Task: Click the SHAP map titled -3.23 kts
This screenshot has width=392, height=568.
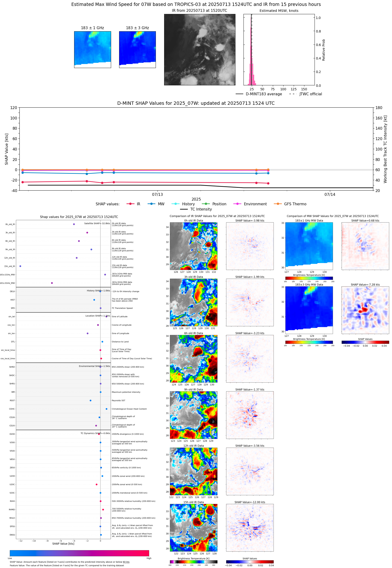Action: pos(250,359)
